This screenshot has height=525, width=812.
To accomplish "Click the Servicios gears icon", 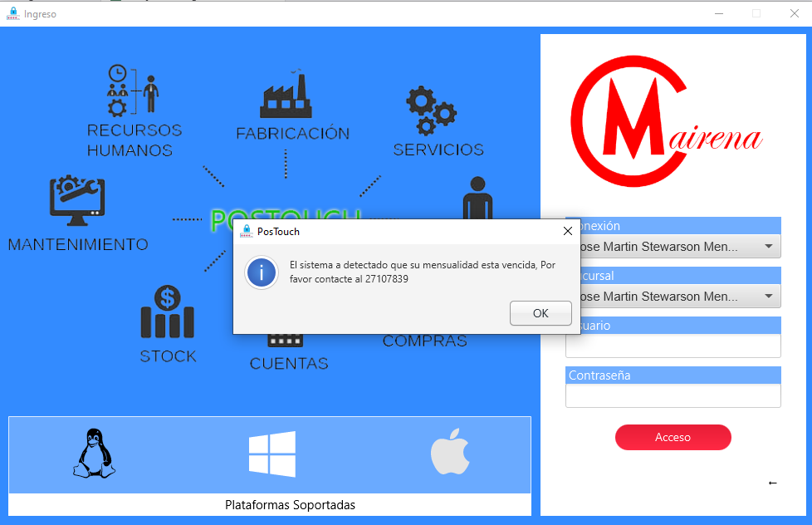I will (x=430, y=111).
